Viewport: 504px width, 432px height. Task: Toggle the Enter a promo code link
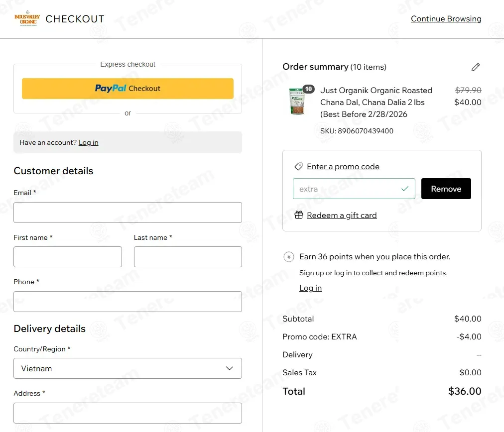(x=343, y=166)
